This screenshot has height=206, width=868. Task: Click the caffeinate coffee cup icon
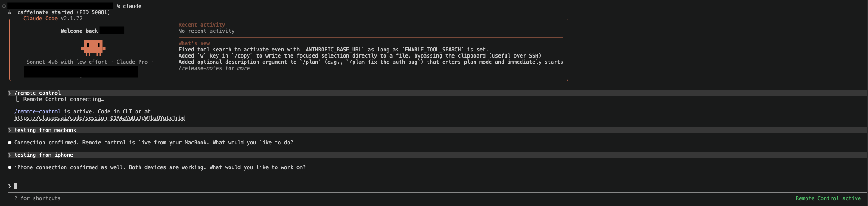click(x=10, y=12)
